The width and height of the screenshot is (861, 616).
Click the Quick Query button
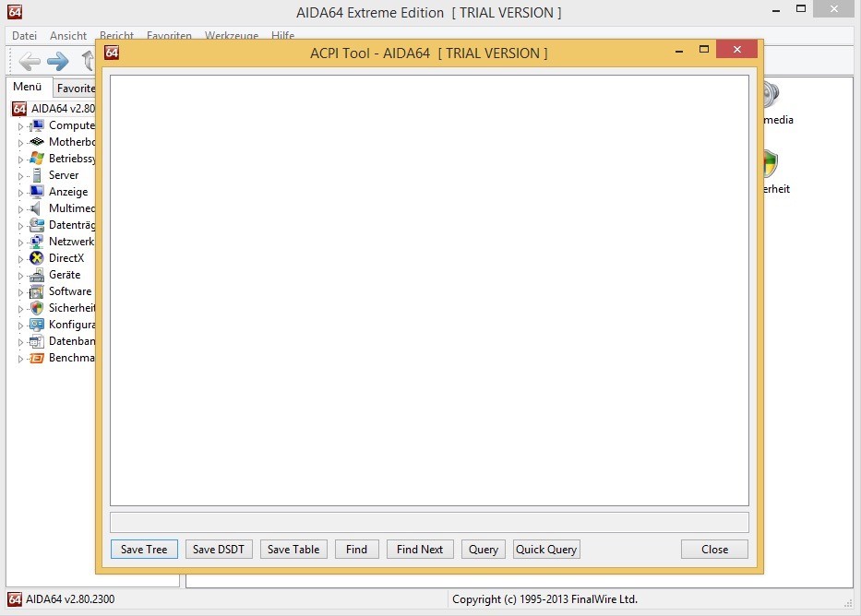pyautogui.click(x=546, y=549)
